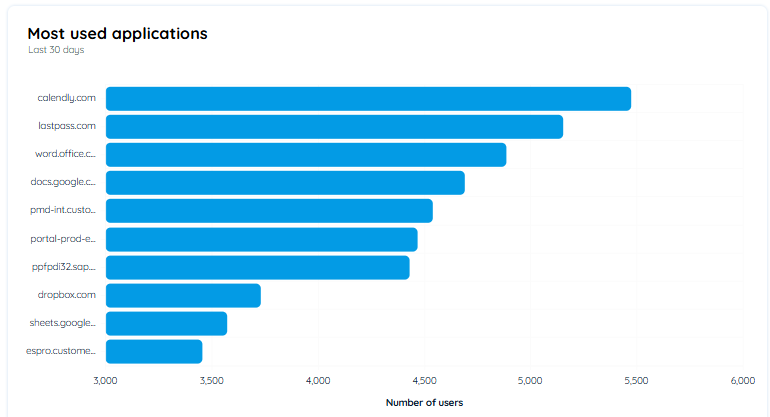
Task: Click the calendly.com bar
Action: (368, 99)
